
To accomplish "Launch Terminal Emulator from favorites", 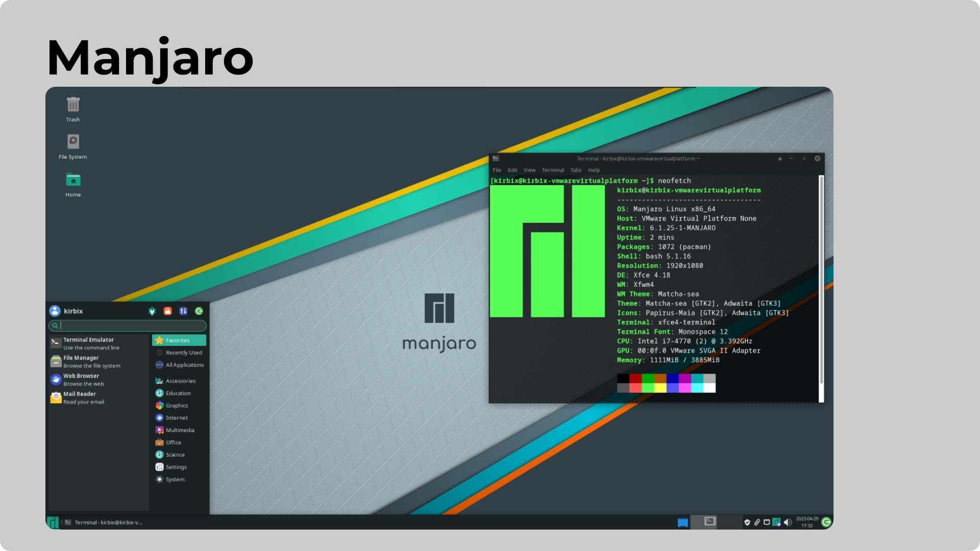I will (99, 343).
